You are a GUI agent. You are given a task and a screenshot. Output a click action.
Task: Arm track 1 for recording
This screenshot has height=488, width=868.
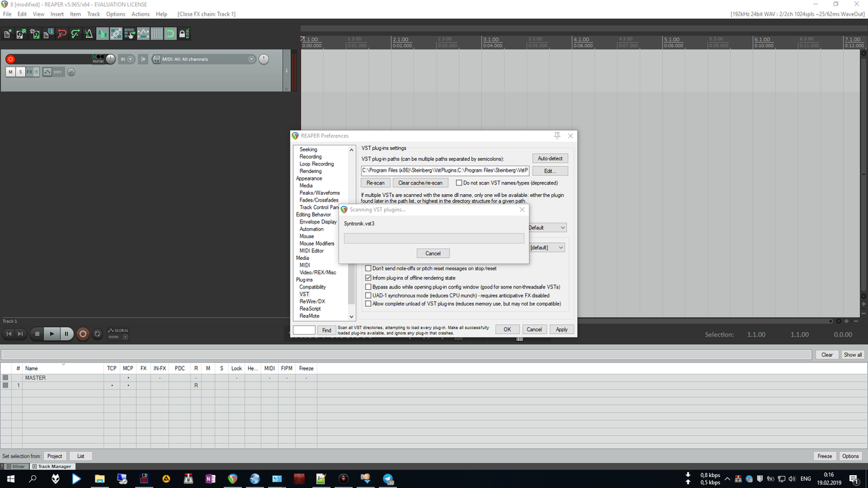coord(10,59)
